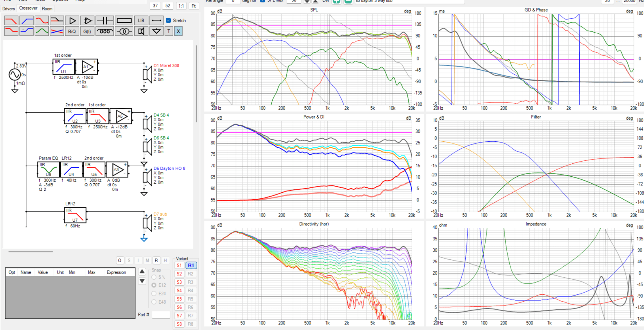Select the U1 high-pass block at 2500Hz
Viewport: 644px width, 330px height.
tap(64, 67)
